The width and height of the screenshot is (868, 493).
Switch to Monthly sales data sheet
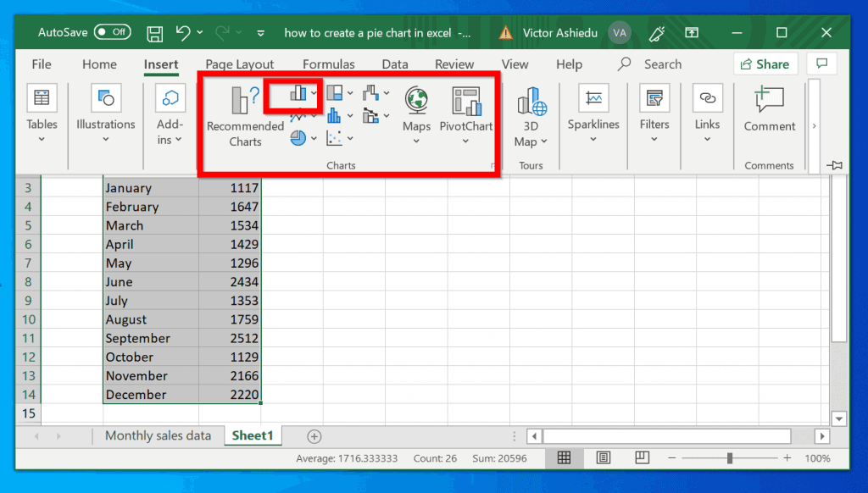tap(159, 435)
